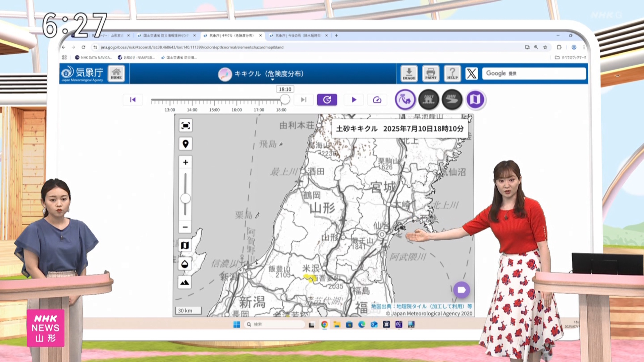The image size is (644, 362).
Task: Open File Explorer from the taskbar
Action: [x=337, y=324]
